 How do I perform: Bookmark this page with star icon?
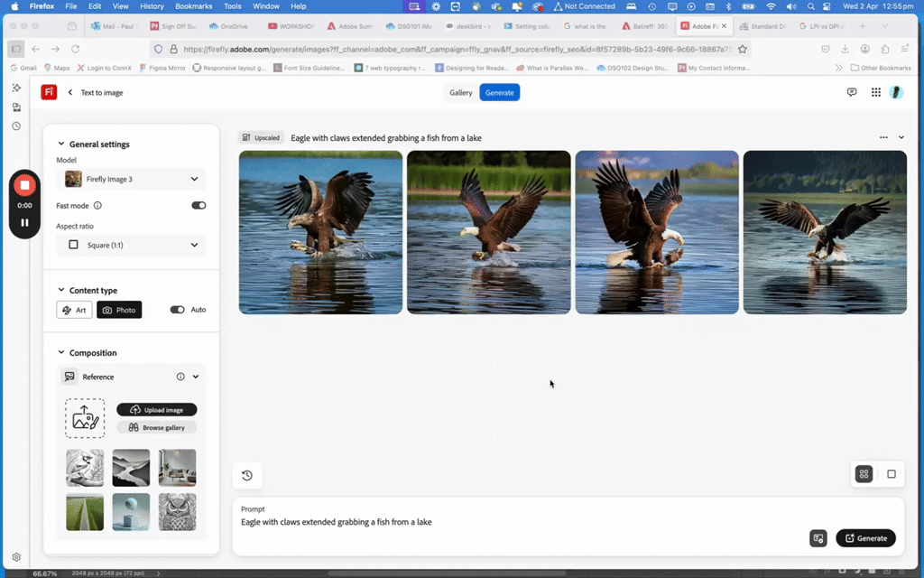(x=743, y=49)
